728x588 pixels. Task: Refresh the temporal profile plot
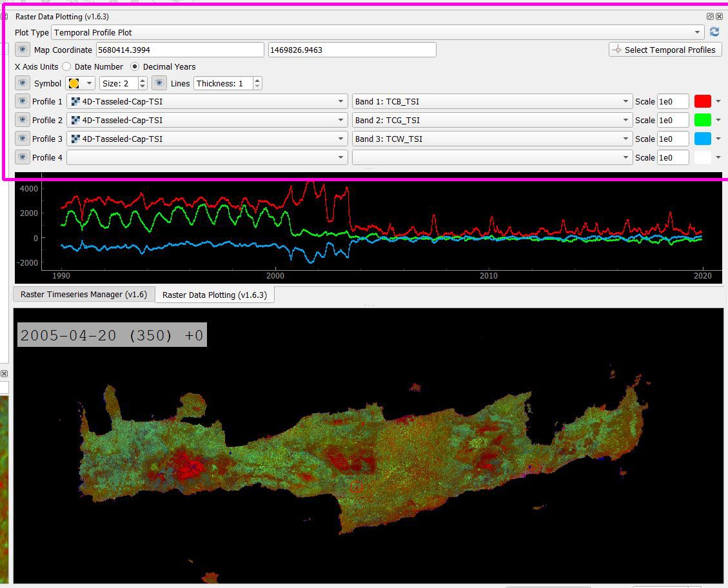(714, 32)
